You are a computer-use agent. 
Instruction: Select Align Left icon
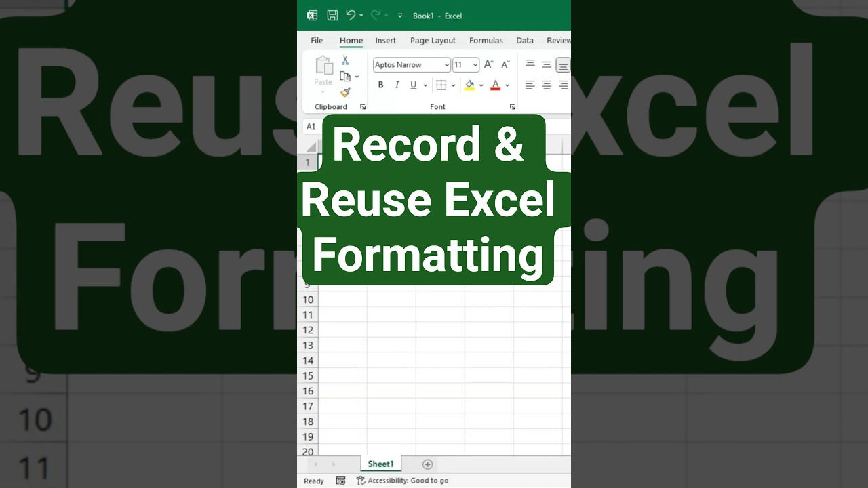pyautogui.click(x=530, y=85)
